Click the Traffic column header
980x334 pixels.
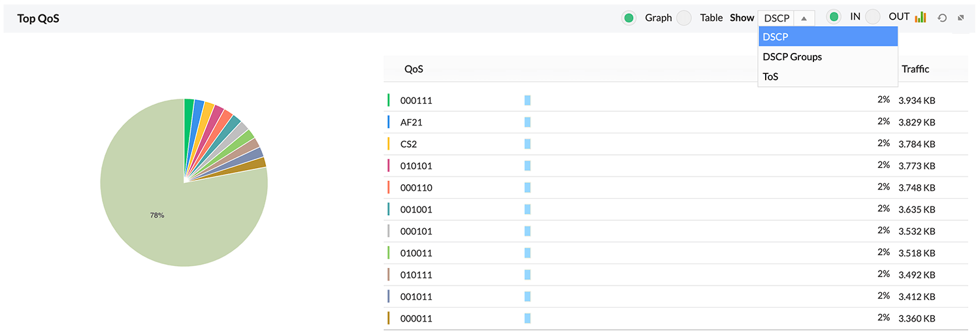click(915, 69)
